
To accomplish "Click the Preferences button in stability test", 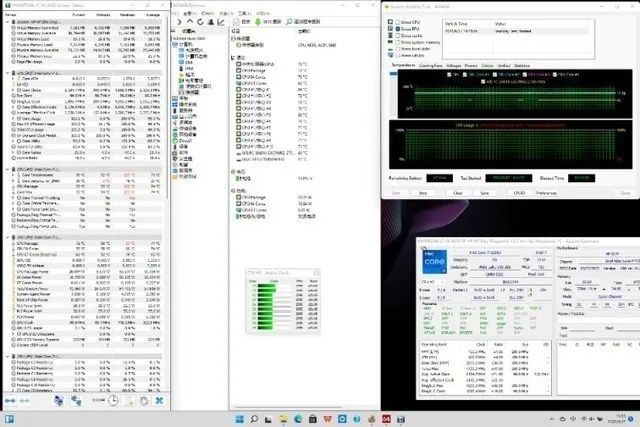I will [x=546, y=193].
